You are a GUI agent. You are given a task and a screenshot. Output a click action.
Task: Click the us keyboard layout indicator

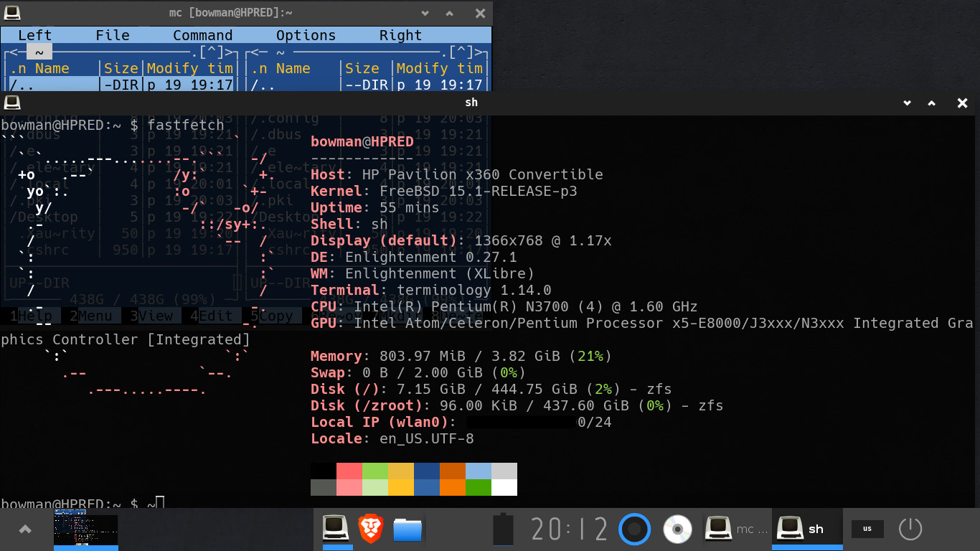point(867,529)
